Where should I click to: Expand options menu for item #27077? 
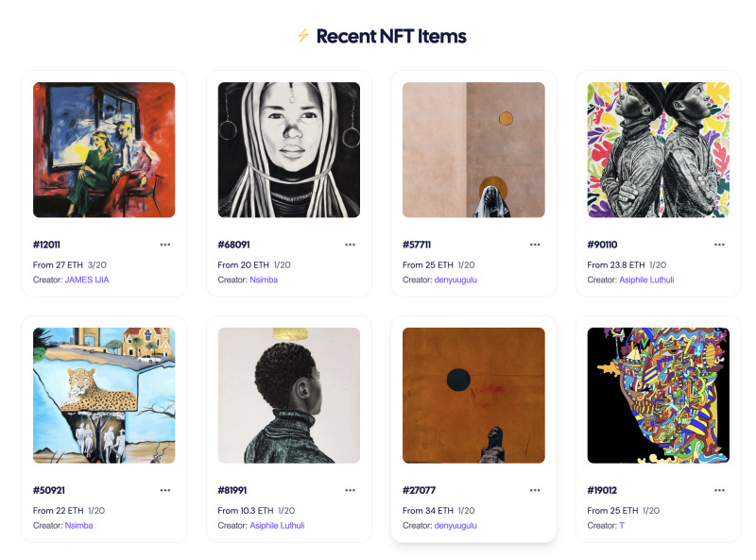coord(535,490)
